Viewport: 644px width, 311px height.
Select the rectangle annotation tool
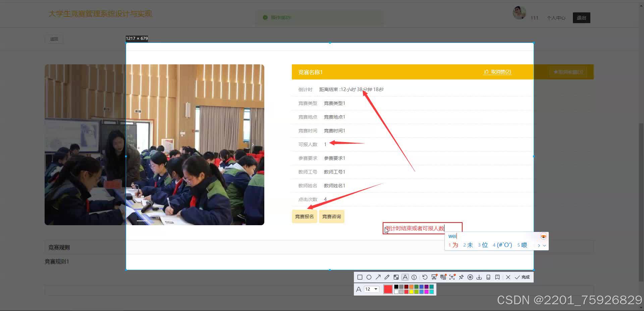(x=360, y=277)
